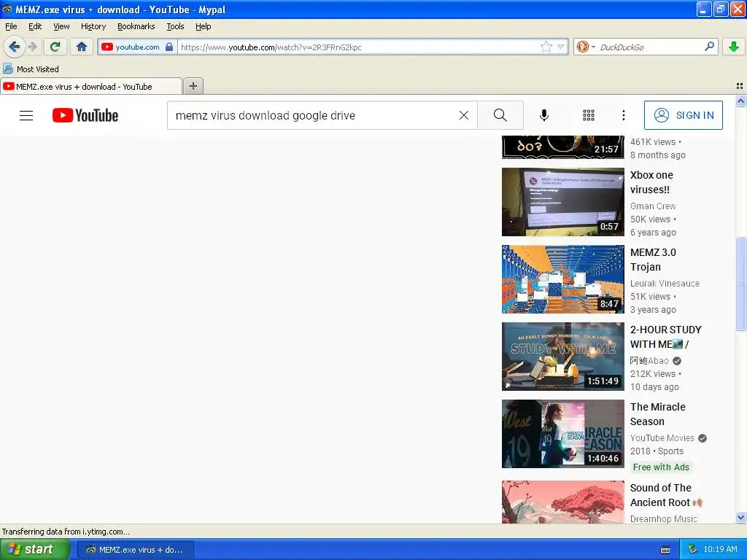Click the browser search magnifier icon
Viewport: 747px width, 560px height.
709,47
